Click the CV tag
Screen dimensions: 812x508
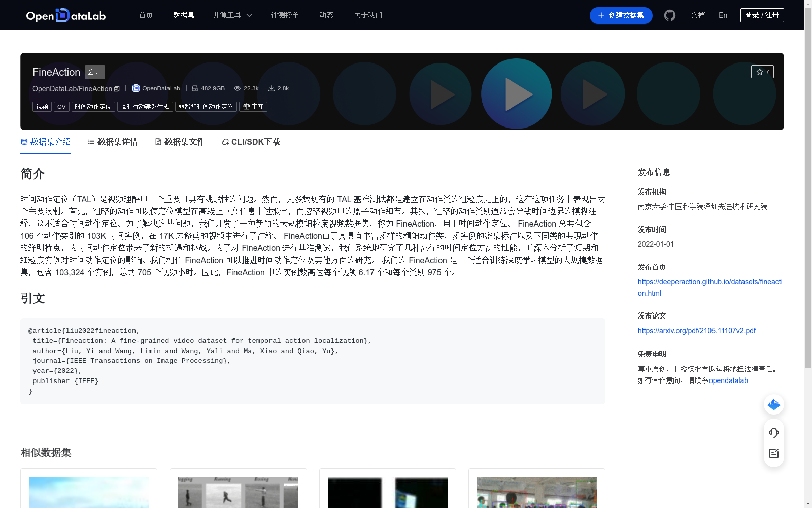[61, 107]
